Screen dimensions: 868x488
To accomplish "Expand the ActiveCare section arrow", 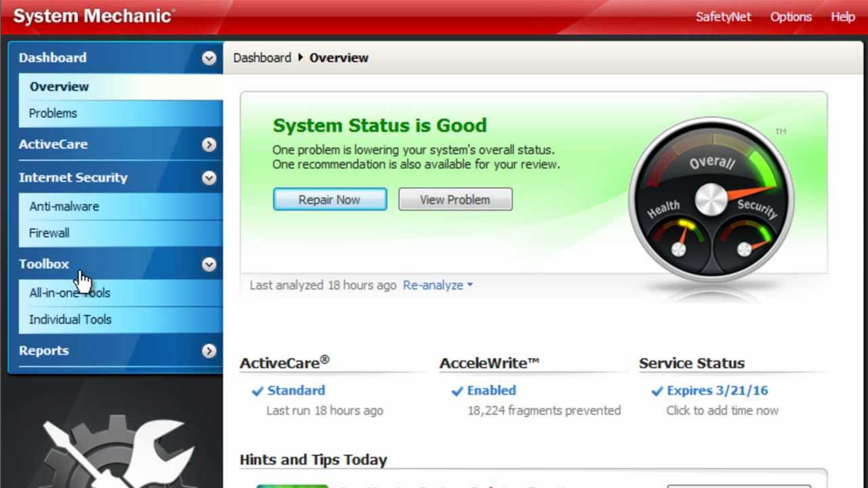I will tap(209, 144).
